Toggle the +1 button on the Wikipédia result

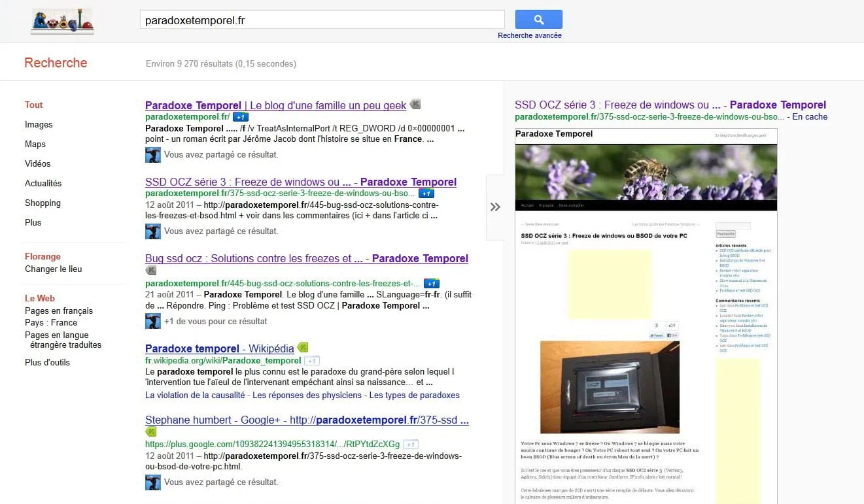[x=313, y=361]
